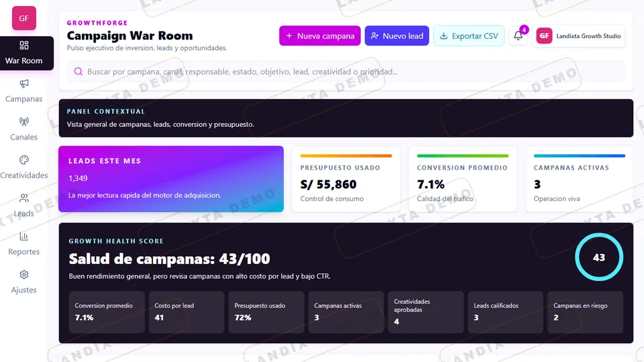The width and height of the screenshot is (644, 362).
Task: Click the Canales broadcast antenna icon
Action: (24, 121)
